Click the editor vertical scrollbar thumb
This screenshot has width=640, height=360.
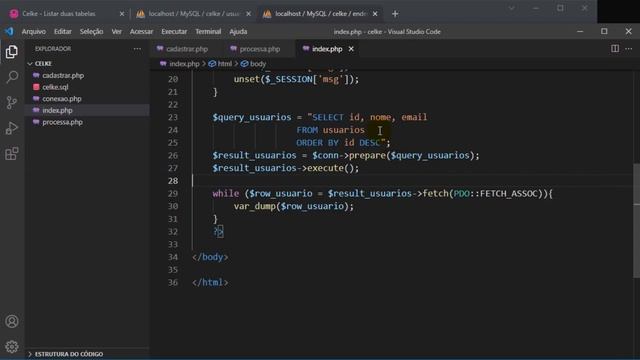click(636, 220)
